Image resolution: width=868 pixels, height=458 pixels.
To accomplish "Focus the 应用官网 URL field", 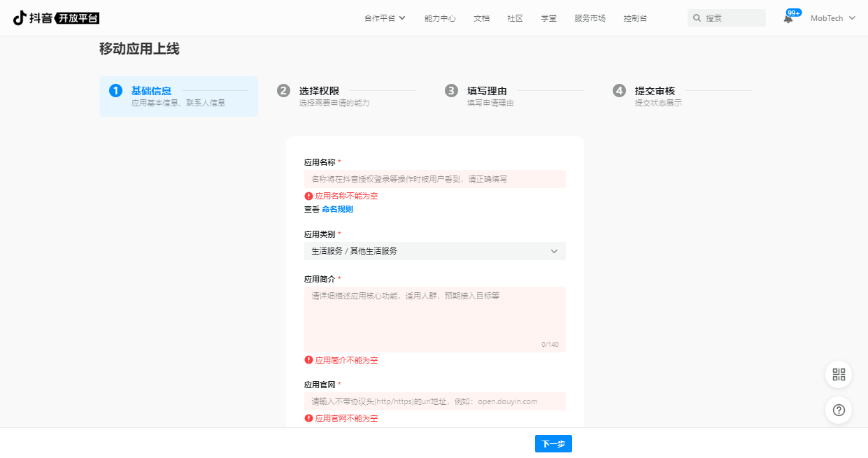I will 434,401.
